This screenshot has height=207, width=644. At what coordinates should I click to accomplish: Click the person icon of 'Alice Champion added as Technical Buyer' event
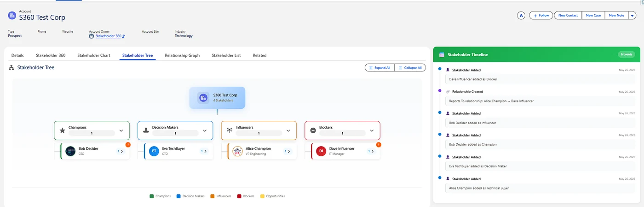pos(448,179)
